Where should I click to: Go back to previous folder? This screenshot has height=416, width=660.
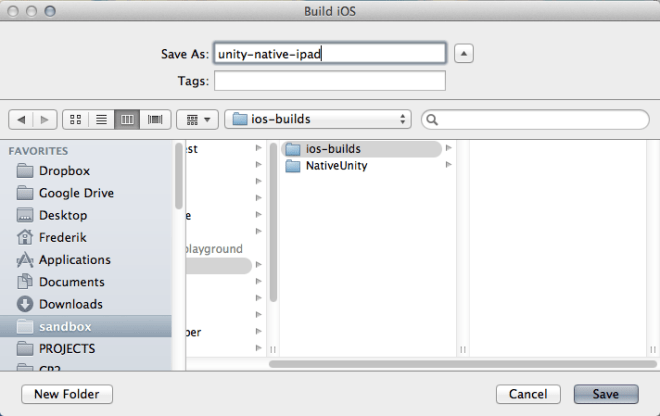click(21, 120)
